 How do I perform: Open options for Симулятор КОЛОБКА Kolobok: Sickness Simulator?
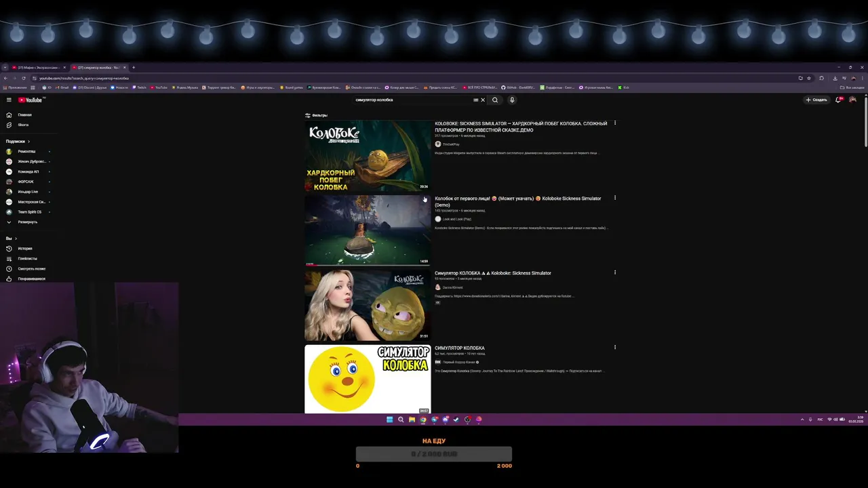615,272
